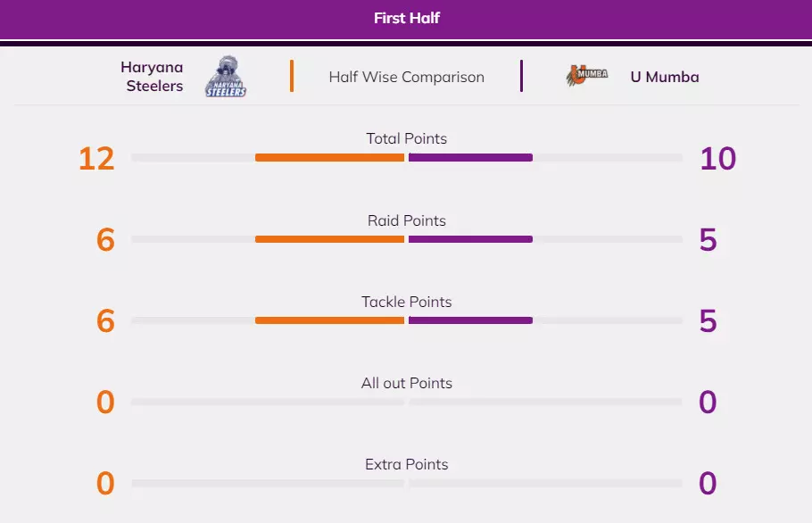Screen dimensions: 812x523
Task: Click the U Mumba team name
Action: [664, 77]
